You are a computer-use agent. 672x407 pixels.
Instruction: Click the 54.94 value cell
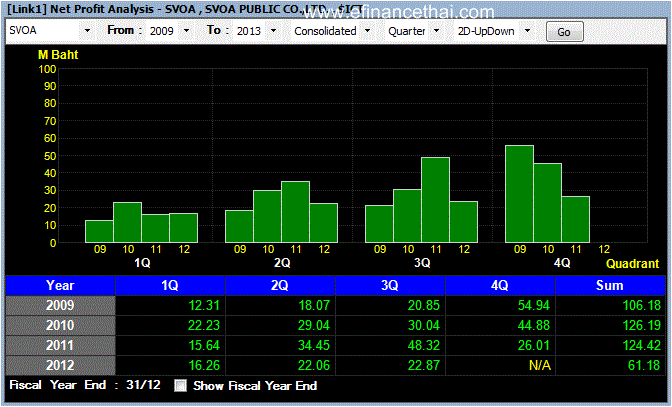[500, 305]
